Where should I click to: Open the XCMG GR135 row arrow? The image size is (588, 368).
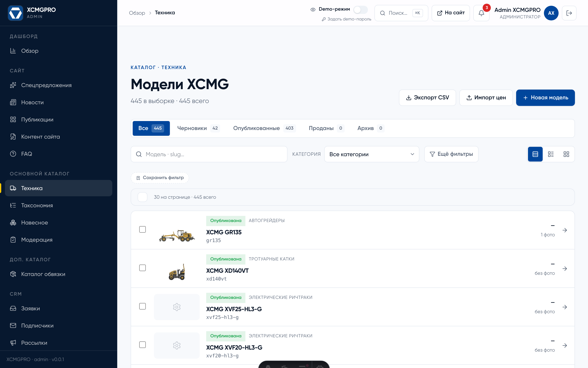coord(565,230)
